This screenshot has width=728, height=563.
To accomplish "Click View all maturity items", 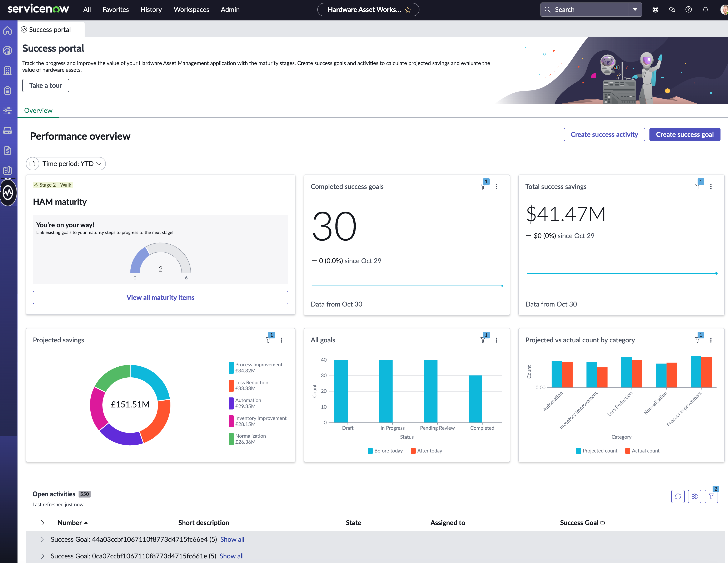I will pyautogui.click(x=160, y=297).
